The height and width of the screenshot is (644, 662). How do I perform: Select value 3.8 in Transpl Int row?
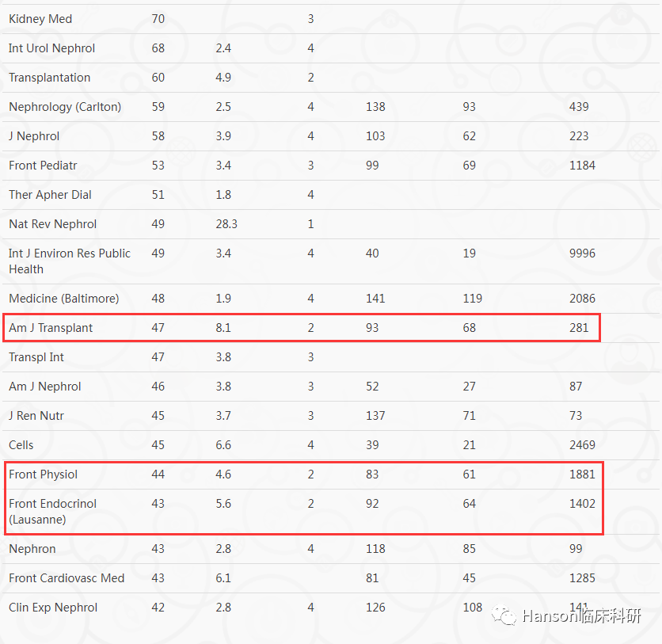223,357
